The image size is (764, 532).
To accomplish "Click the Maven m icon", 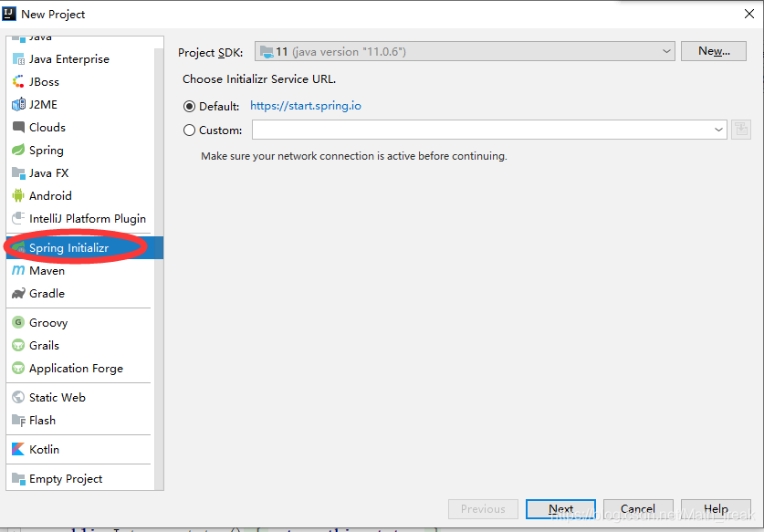I will (x=18, y=270).
